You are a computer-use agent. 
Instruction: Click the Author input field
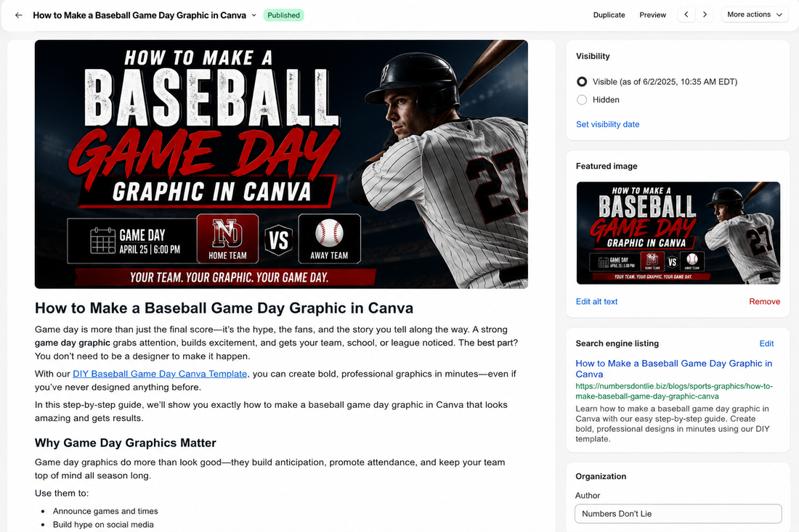click(x=678, y=514)
